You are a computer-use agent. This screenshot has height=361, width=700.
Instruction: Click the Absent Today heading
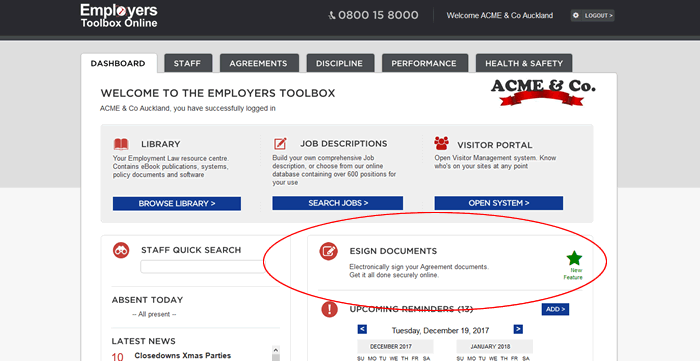[x=147, y=300]
